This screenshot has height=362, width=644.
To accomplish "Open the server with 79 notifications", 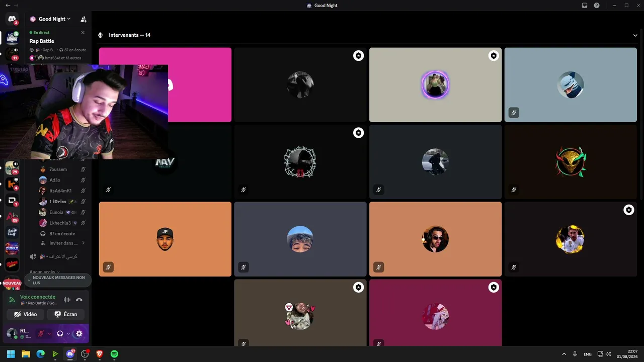I will (12, 168).
